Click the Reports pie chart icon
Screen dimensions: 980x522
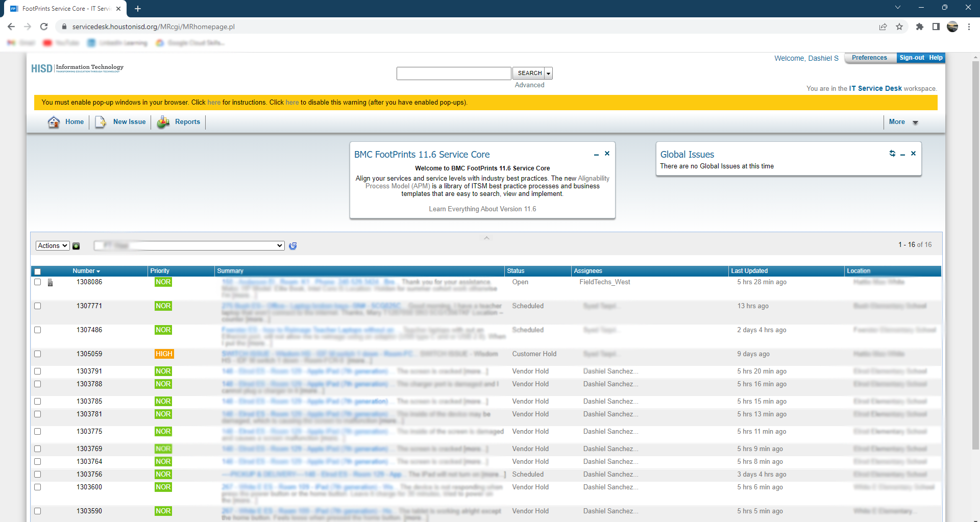coord(163,122)
